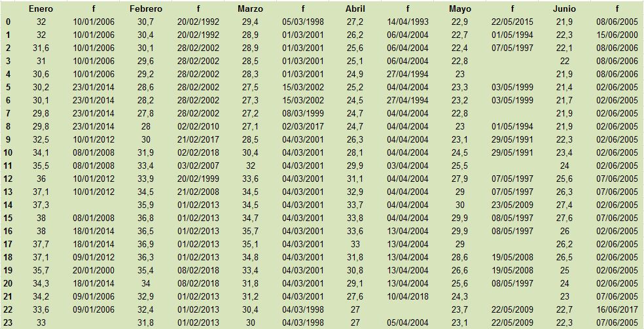The height and width of the screenshot is (329, 644).
Task: Select the Junio column header
Action: tap(565, 9)
